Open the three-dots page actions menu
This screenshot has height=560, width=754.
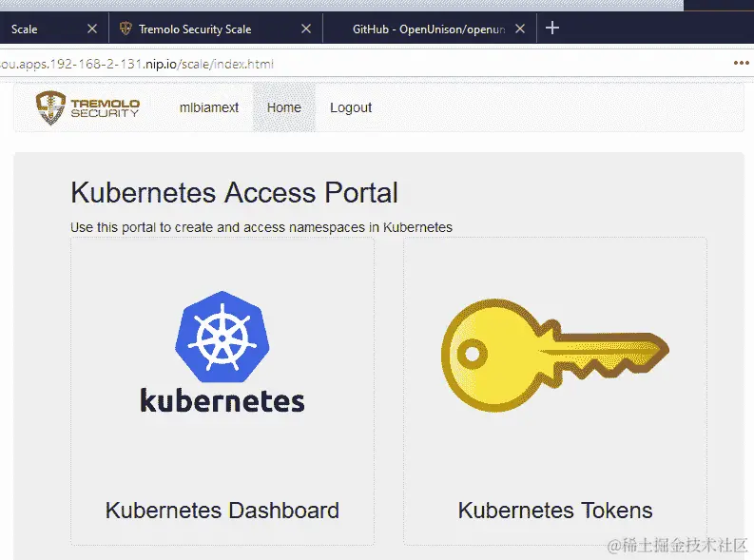741,63
